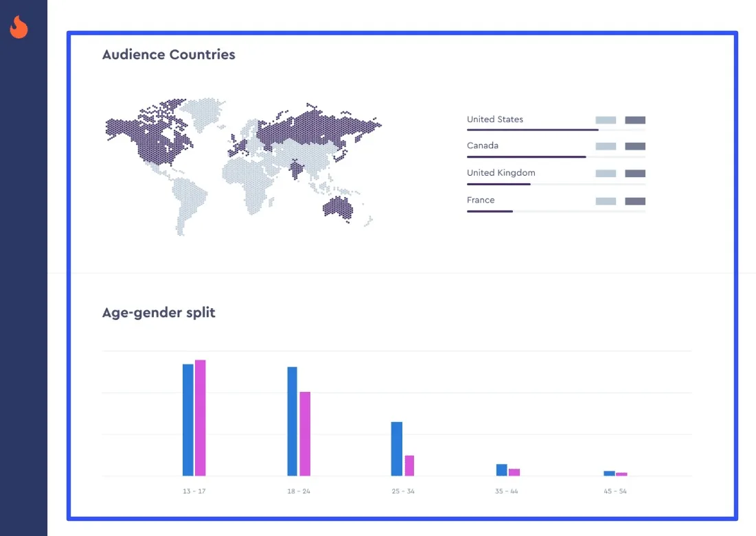Switch to the Age-gender split section
Screen dimensions: 756x536
(x=159, y=312)
